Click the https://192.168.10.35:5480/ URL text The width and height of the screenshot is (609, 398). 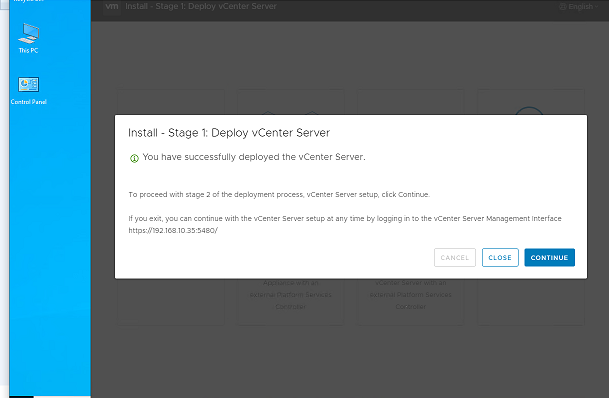point(173,230)
